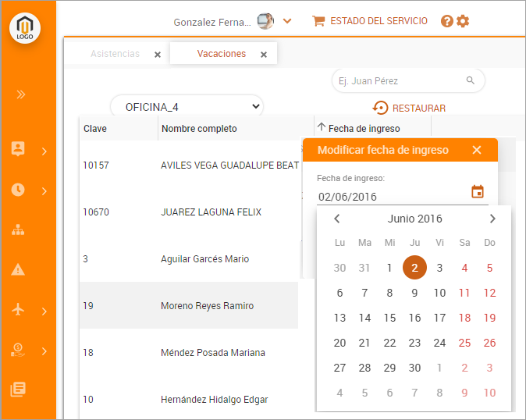
Task: Select day 15 in the June 2016 calendar
Action: point(389,318)
